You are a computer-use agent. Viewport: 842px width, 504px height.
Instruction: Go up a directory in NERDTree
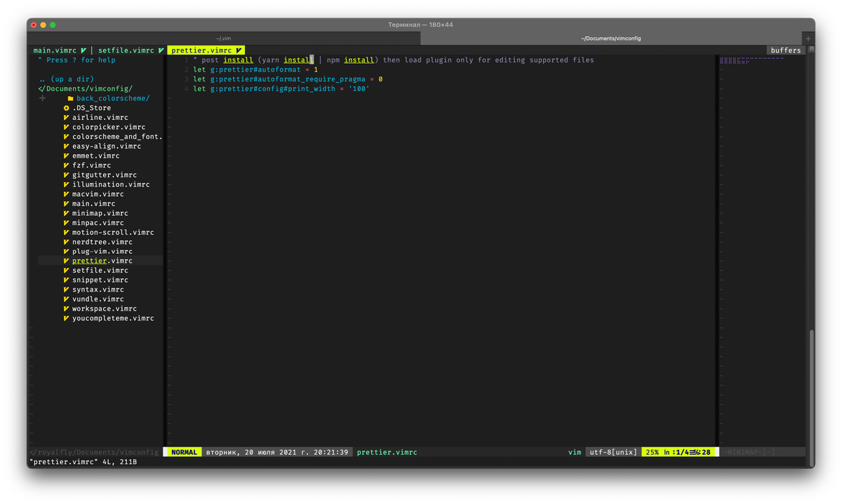[67, 79]
